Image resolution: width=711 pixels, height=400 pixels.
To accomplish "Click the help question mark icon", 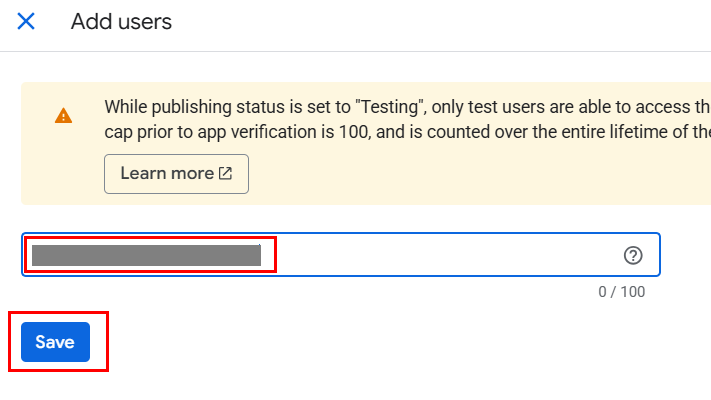I will click(633, 255).
